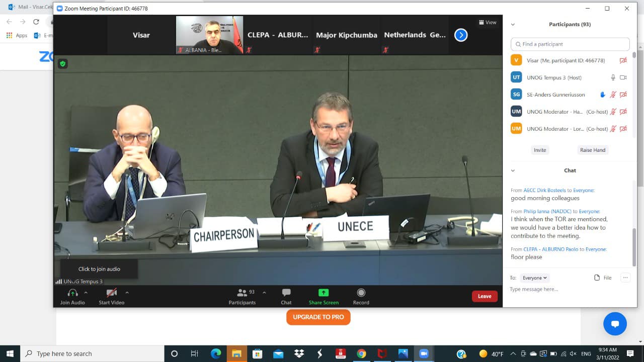This screenshot has height=362, width=644.
Task: Open the View layout menu
Action: click(x=488, y=22)
